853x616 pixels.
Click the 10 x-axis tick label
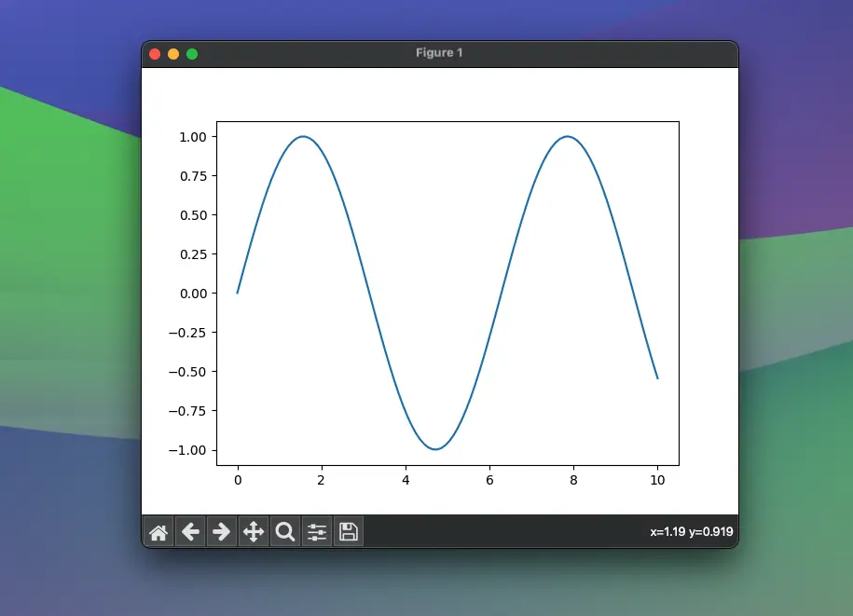click(x=658, y=480)
